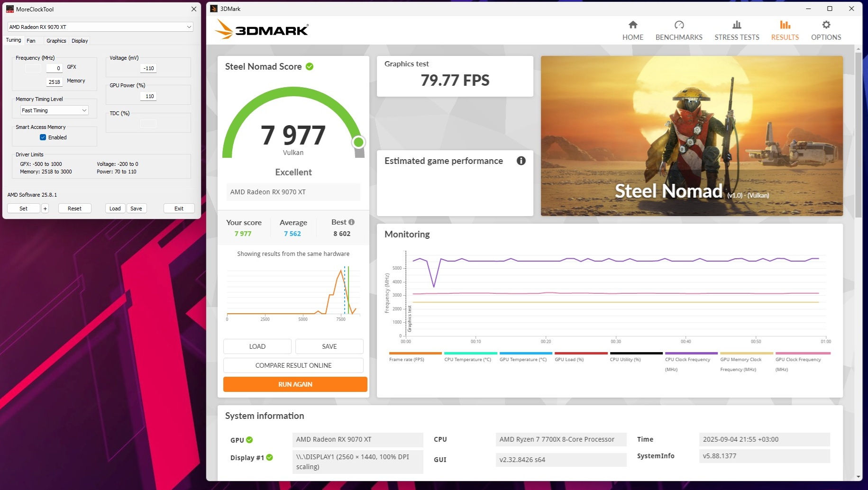Click the Memory frequency input showing 2518
868x490 pixels.
pyautogui.click(x=54, y=82)
